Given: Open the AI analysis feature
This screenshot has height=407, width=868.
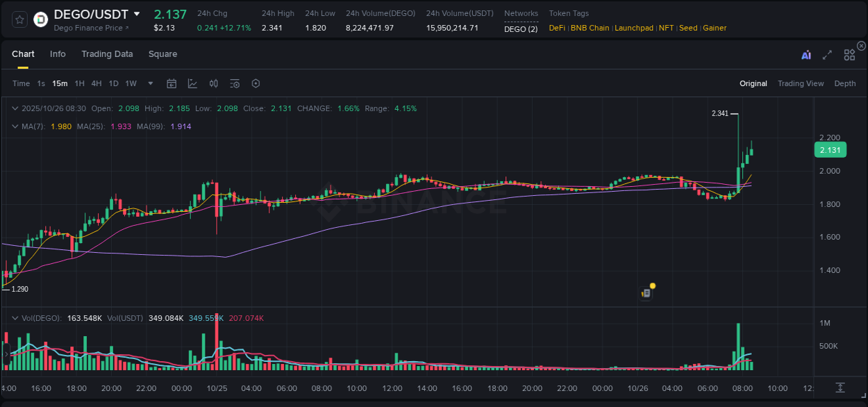Looking at the screenshot, I should (806, 55).
